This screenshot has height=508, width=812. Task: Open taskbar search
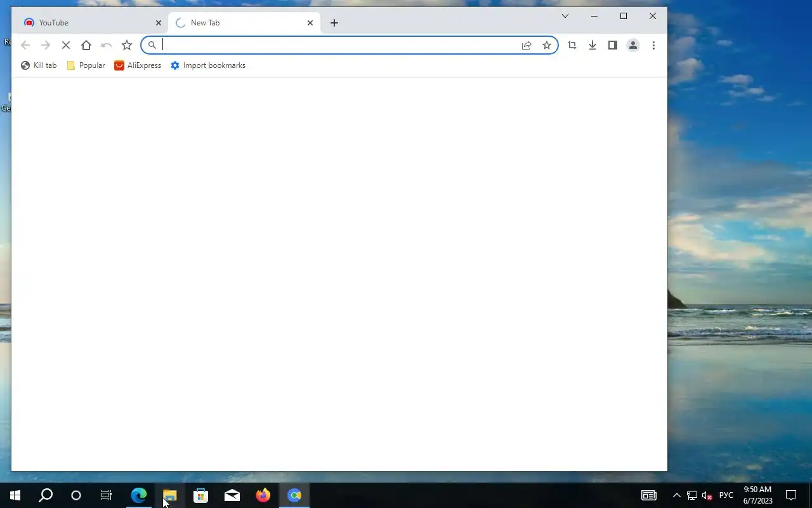tap(46, 495)
